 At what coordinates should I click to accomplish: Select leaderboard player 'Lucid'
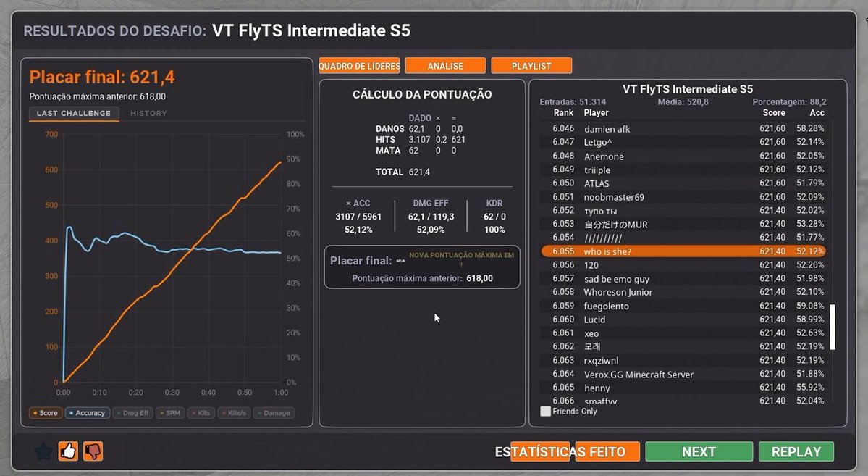(x=683, y=320)
